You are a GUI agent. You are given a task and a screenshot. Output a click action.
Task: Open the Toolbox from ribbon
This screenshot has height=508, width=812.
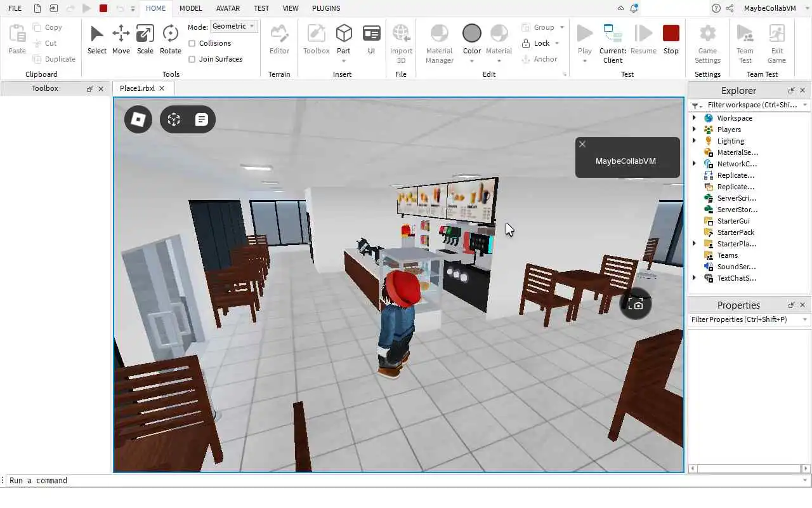point(316,39)
